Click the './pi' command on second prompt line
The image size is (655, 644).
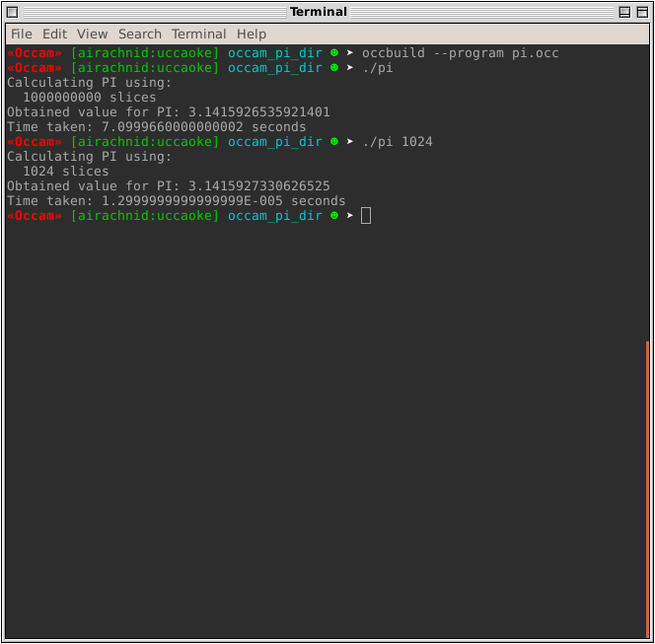point(378,68)
